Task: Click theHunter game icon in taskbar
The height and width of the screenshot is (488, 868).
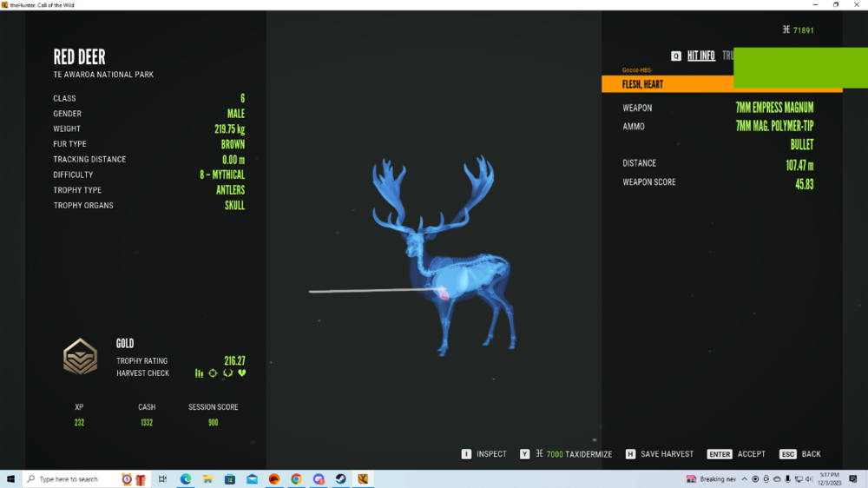Action: pos(363,479)
